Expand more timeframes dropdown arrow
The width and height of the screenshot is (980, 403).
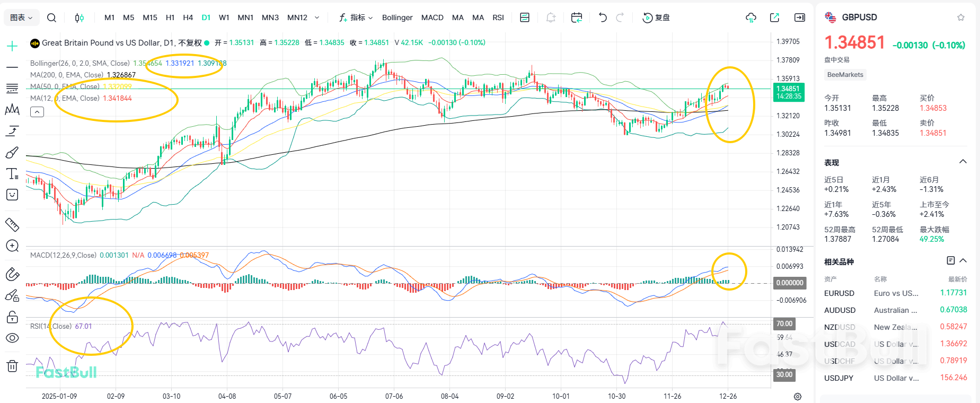pyautogui.click(x=317, y=17)
